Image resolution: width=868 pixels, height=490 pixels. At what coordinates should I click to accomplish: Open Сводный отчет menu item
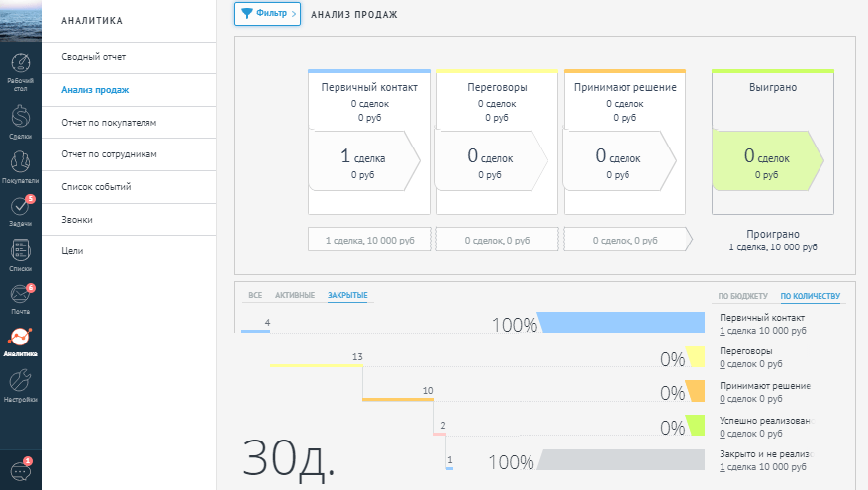(94, 57)
